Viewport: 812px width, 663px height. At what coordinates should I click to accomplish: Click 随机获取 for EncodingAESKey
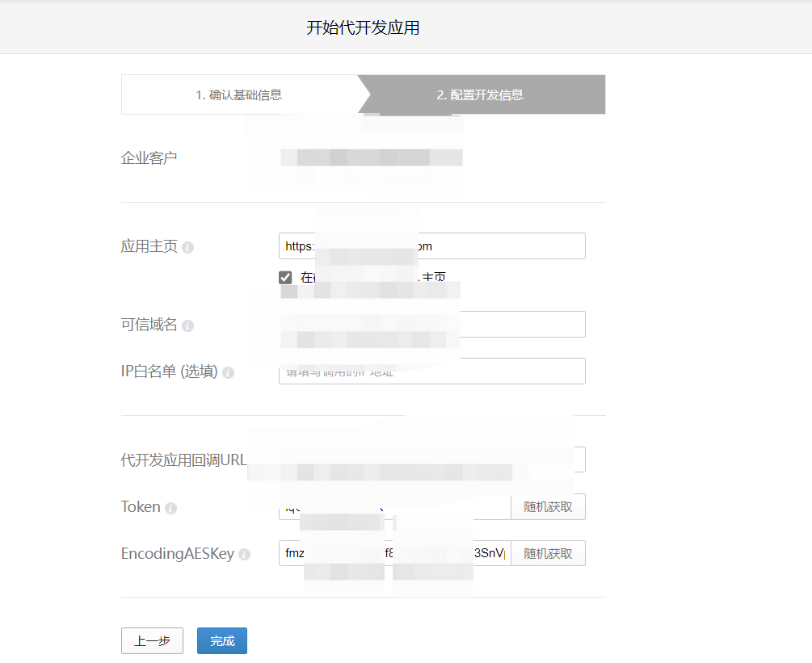pyautogui.click(x=548, y=554)
